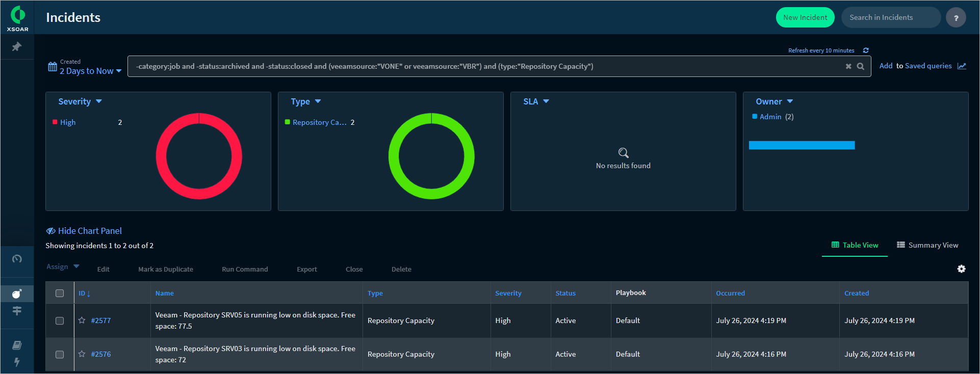Screen dimensions: 980x374
Task: Click the XSOAR logo
Action: 17,18
